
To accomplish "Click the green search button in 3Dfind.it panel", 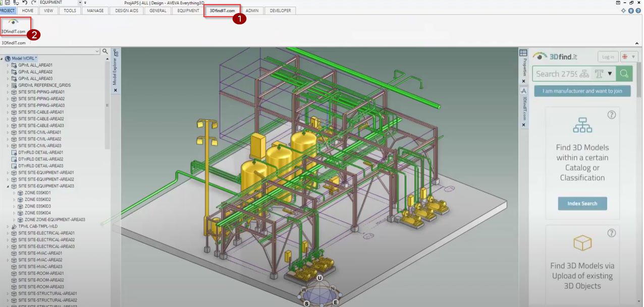I will pyautogui.click(x=624, y=74).
